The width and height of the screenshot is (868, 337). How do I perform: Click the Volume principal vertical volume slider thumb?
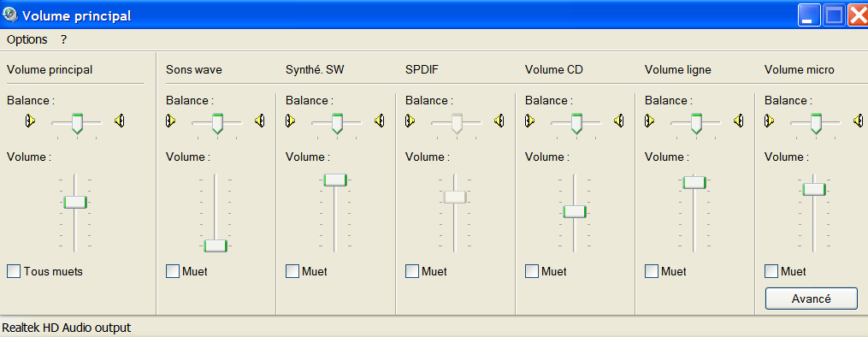75,202
